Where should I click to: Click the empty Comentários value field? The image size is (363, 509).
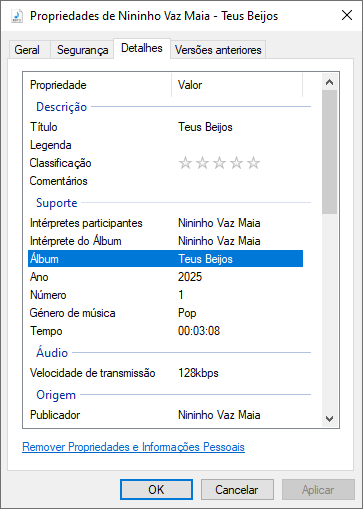[240, 181]
